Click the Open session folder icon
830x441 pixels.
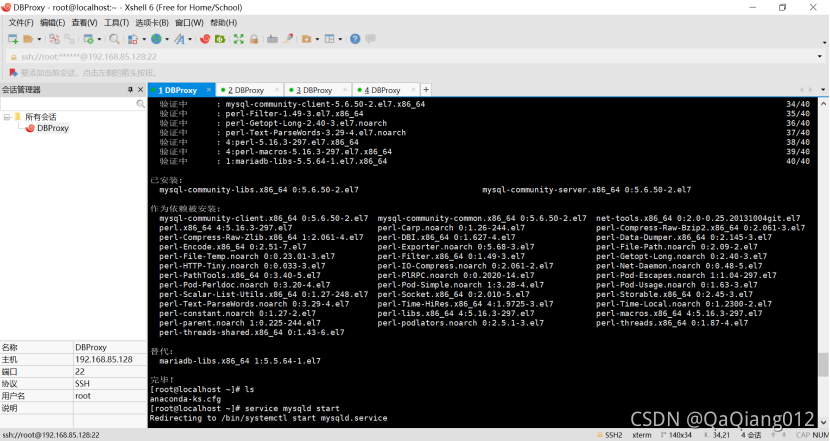pos(28,39)
